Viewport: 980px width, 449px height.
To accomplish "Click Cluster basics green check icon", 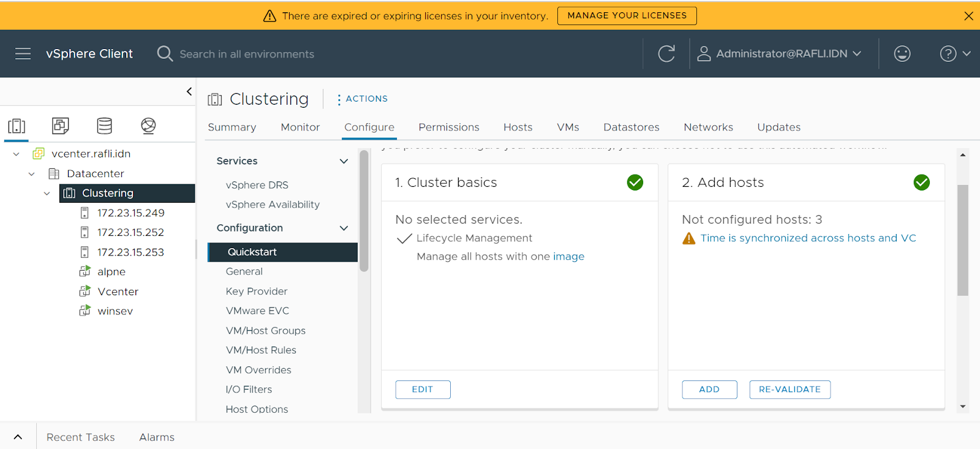I will coord(635,183).
